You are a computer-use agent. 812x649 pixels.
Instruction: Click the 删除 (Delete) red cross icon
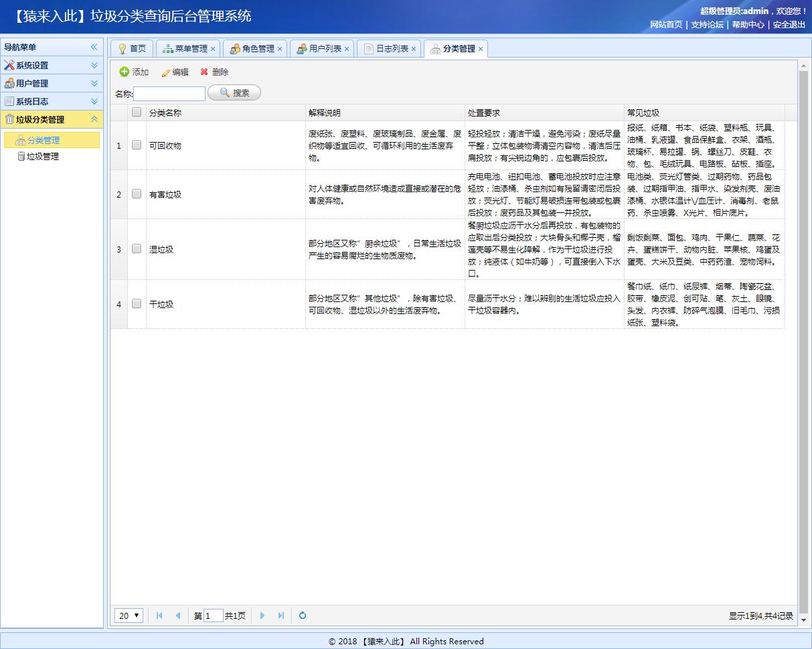pyautogui.click(x=204, y=72)
